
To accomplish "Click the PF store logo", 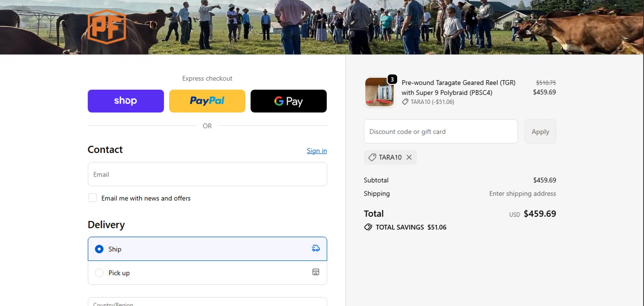I will (x=106, y=27).
